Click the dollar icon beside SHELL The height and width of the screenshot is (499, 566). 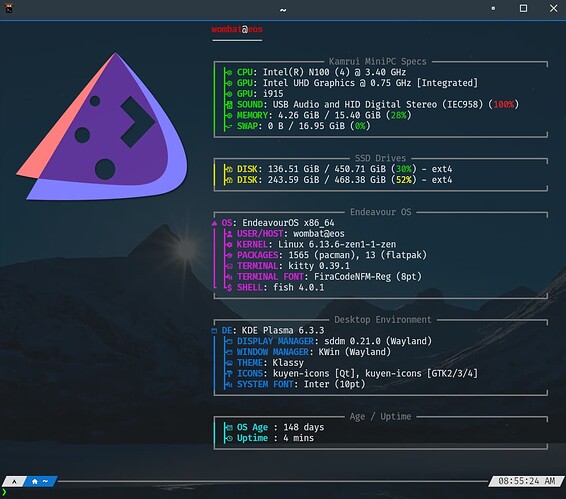[230, 288]
